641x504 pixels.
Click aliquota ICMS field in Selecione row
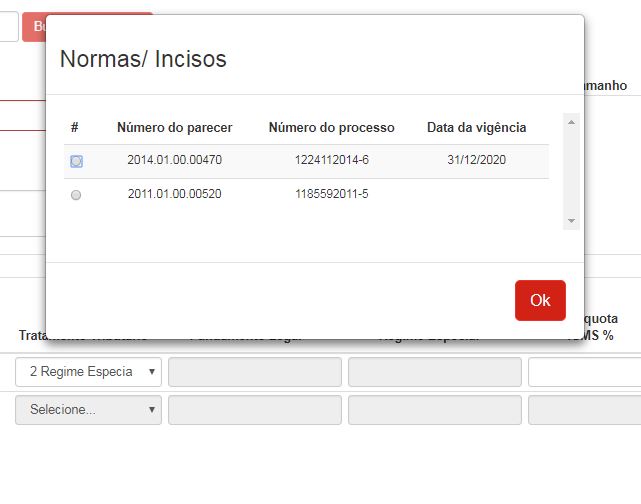585,410
